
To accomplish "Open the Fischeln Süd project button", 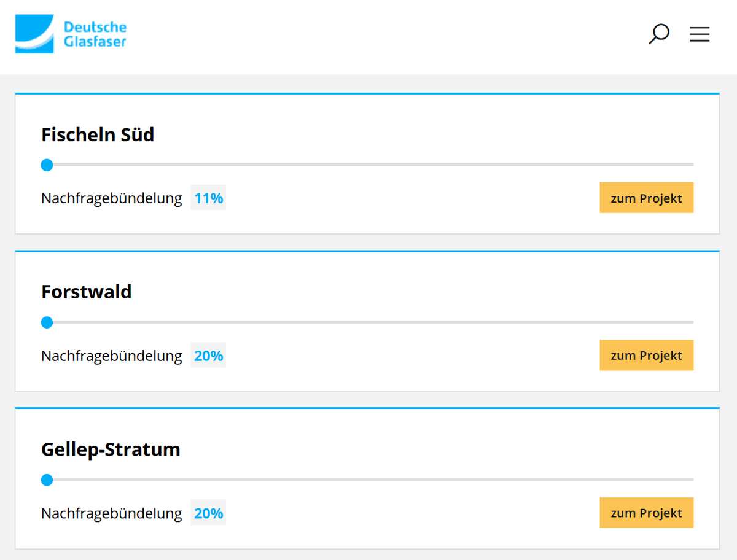I will point(646,198).
